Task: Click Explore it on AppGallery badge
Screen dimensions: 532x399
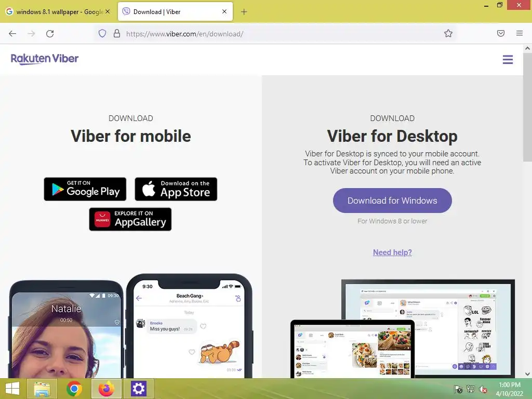Action: [130, 219]
